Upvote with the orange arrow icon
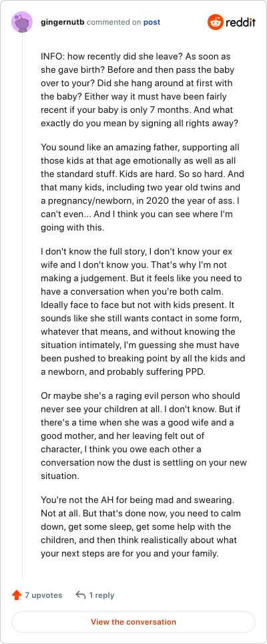 17,595
